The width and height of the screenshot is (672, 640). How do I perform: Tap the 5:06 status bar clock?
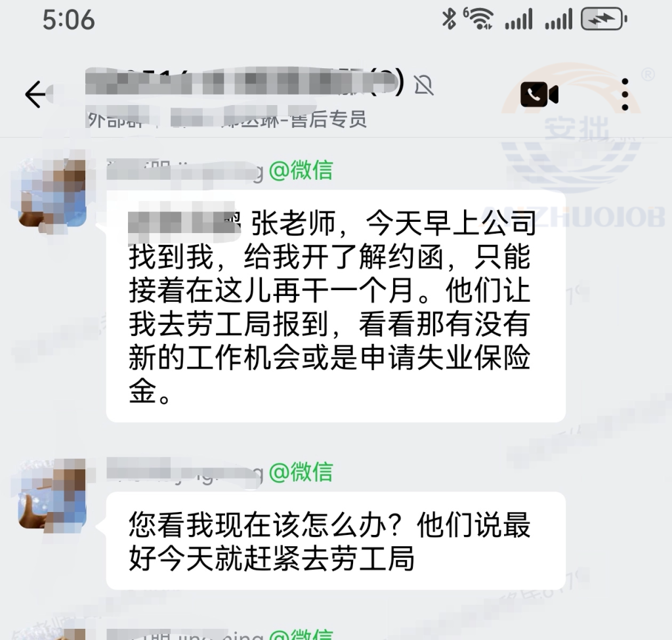tap(68, 20)
